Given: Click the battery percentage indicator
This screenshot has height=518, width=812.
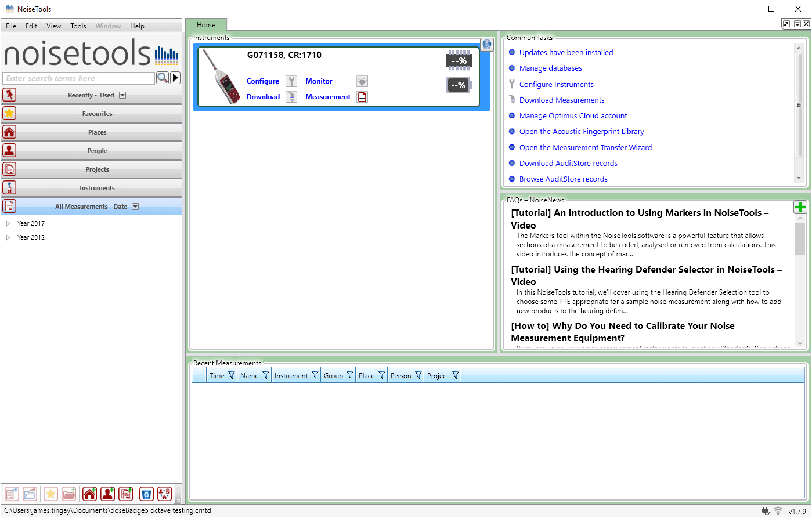Looking at the screenshot, I should [x=459, y=85].
